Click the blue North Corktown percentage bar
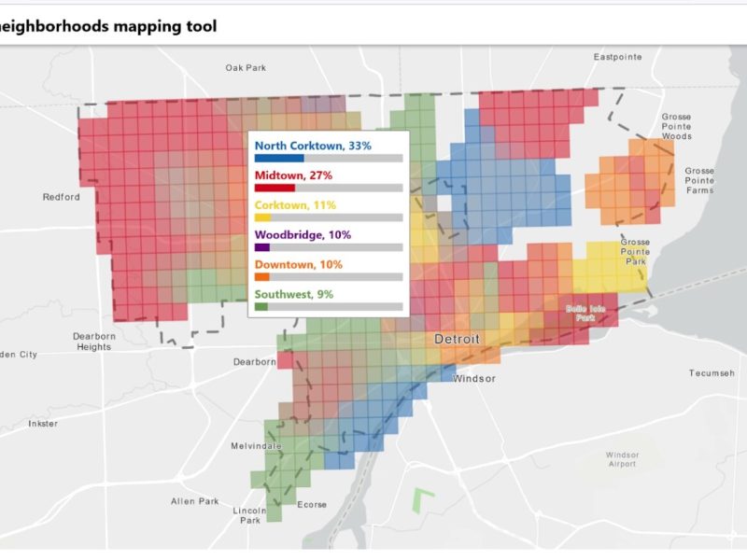Screen dimensions: 747x560 coord(278,158)
